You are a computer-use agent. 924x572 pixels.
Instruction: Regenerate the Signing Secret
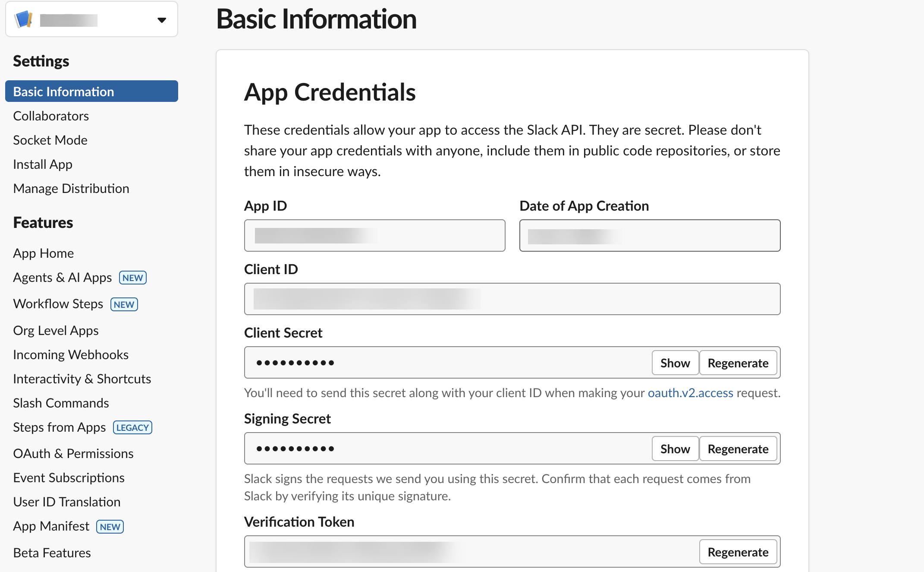(x=738, y=449)
